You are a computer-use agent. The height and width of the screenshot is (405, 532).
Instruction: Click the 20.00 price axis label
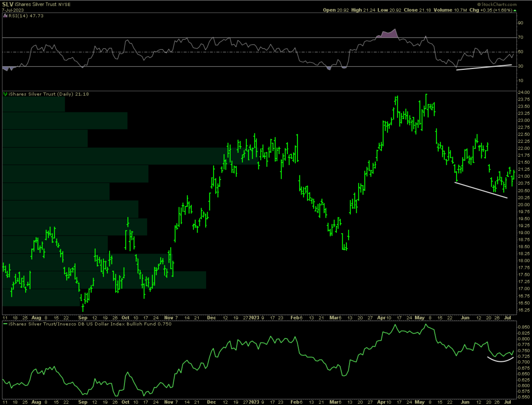(524, 205)
